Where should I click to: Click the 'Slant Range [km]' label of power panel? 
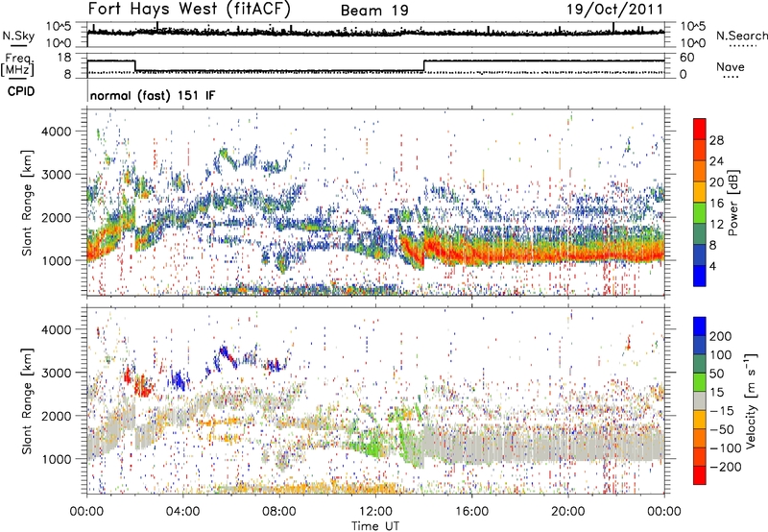(27, 203)
